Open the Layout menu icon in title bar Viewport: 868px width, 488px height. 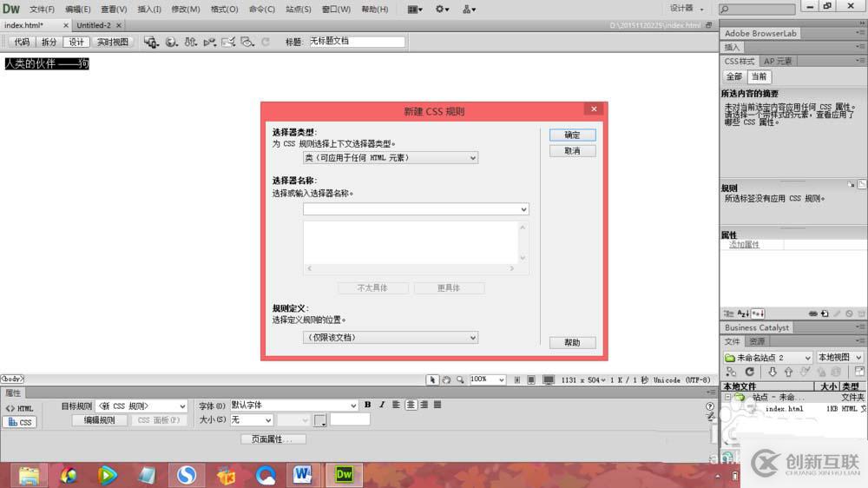coord(415,9)
